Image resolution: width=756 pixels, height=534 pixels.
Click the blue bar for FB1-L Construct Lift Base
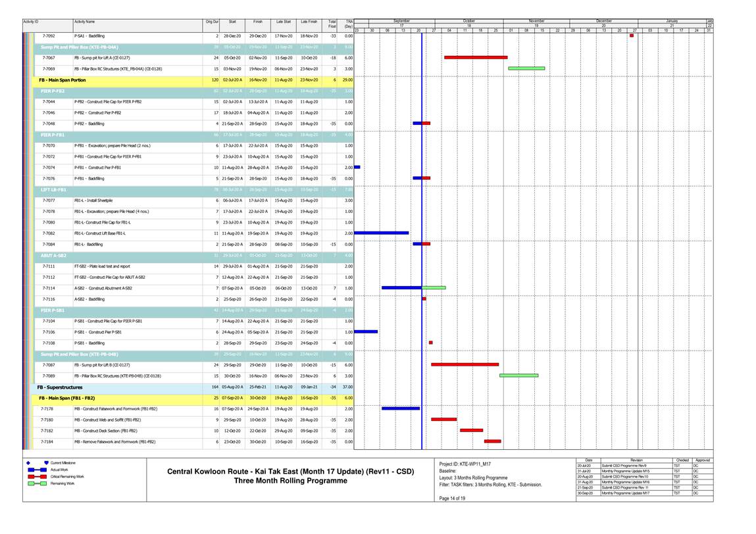click(x=382, y=233)
